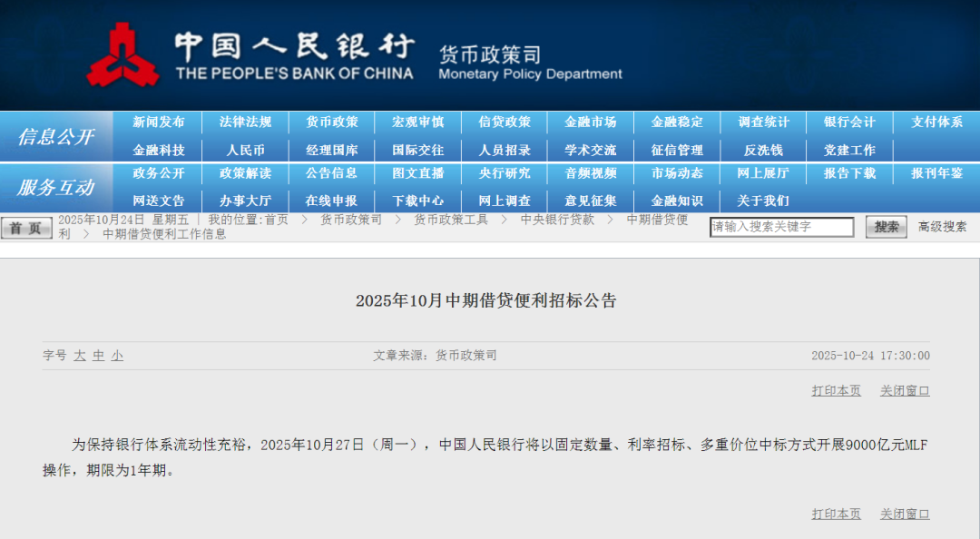Open 中央银行贷款 breadcrumb link
Image resolution: width=980 pixels, height=539 pixels.
point(557,220)
